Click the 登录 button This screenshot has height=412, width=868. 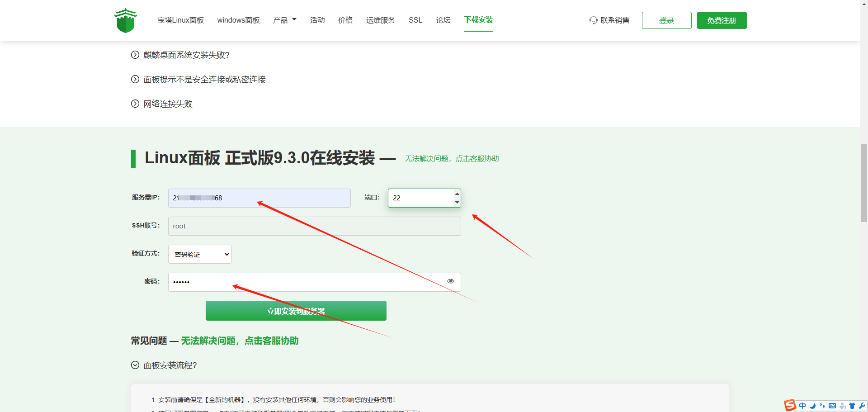(x=666, y=20)
